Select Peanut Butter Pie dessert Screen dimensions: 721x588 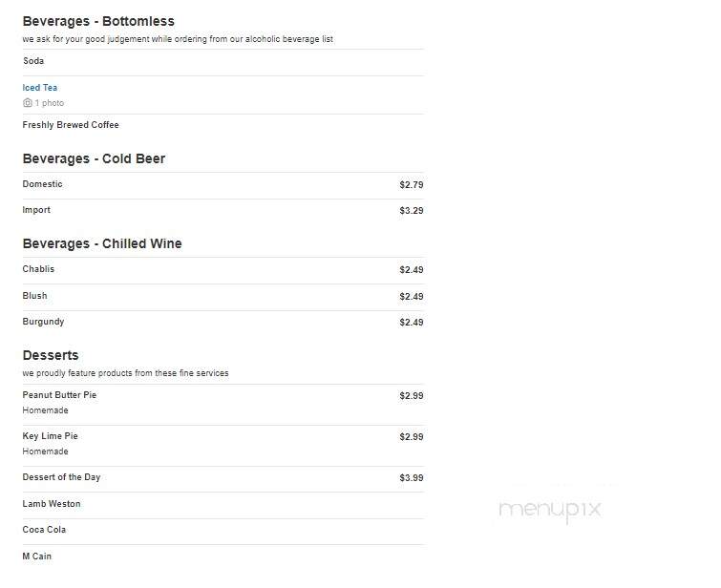click(x=60, y=395)
